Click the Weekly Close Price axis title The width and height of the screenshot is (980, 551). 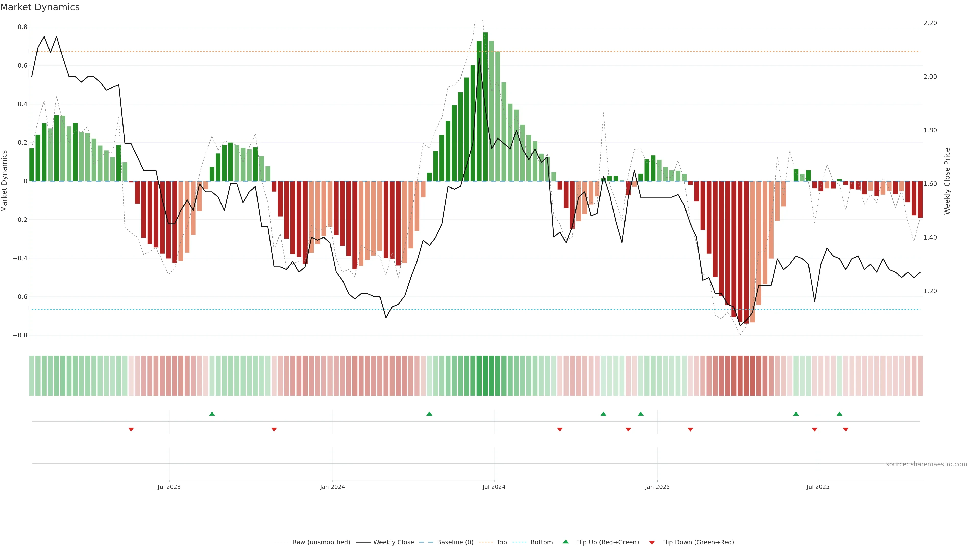tap(947, 181)
